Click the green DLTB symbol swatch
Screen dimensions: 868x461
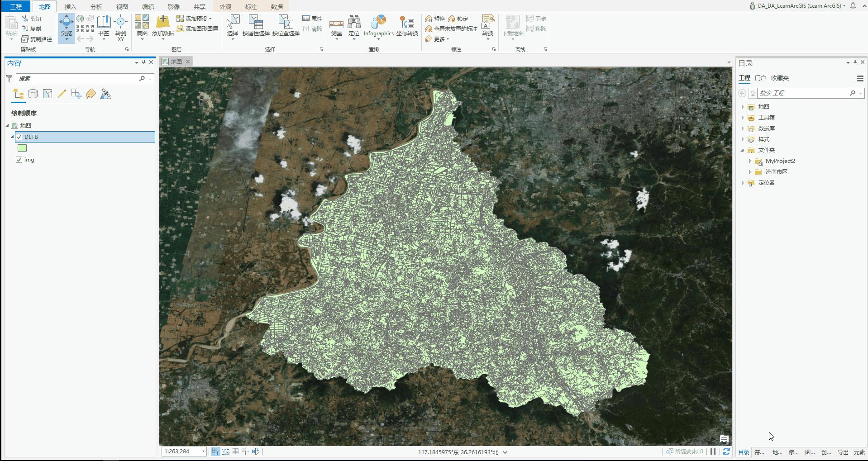click(x=21, y=148)
